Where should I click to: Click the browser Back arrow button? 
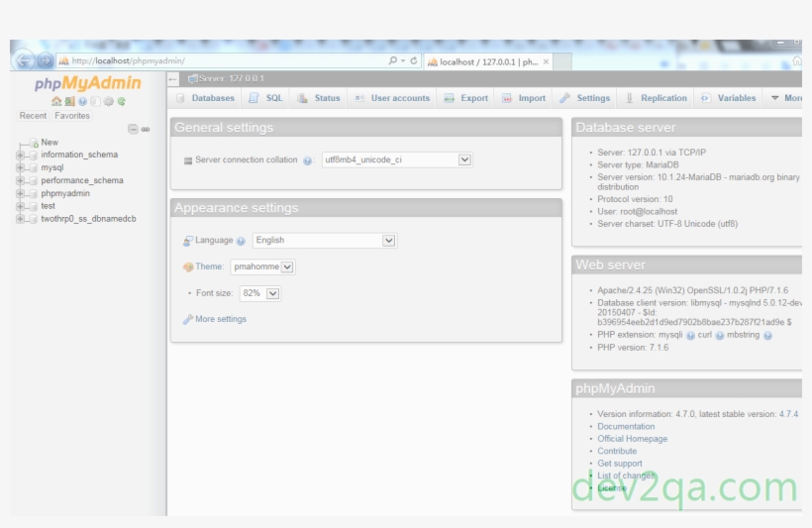tap(24, 60)
